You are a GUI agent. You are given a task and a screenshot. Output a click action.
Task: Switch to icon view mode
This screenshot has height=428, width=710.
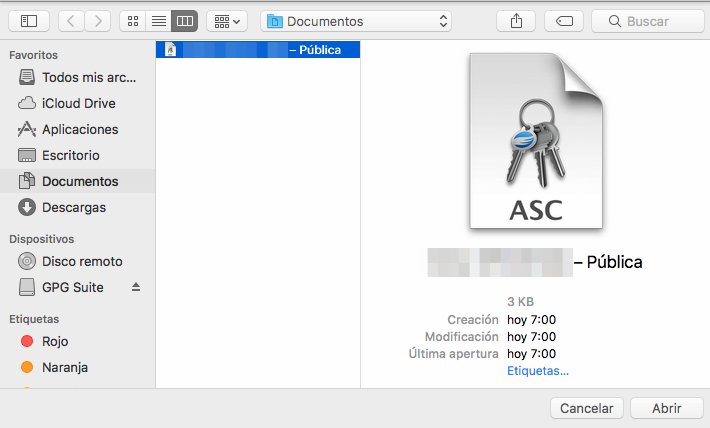click(x=133, y=21)
